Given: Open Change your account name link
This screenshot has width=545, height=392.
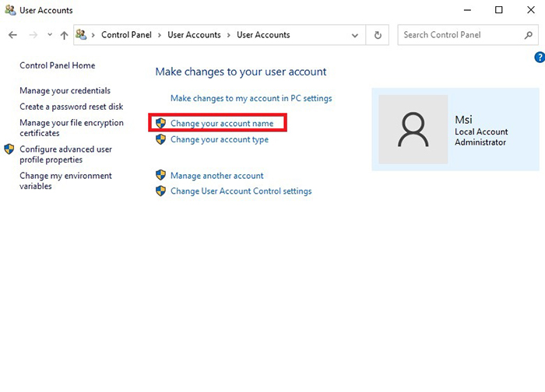Looking at the screenshot, I should (x=221, y=124).
